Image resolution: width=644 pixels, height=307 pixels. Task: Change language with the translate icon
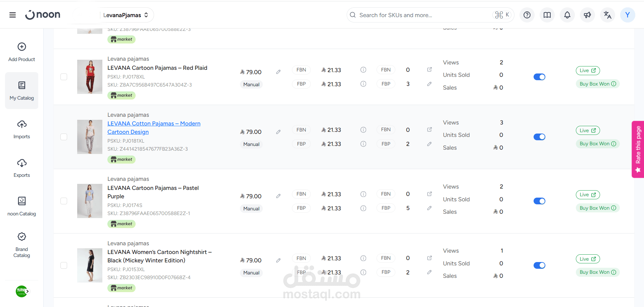(x=607, y=15)
